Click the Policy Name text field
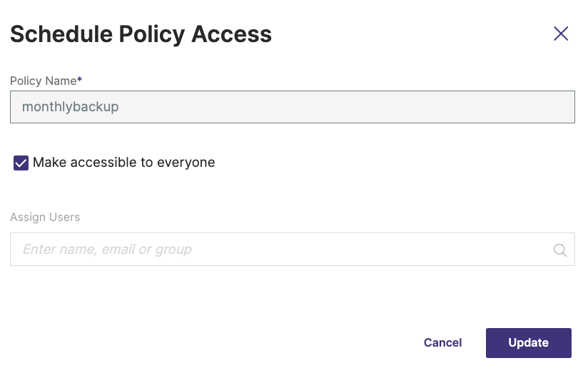Image resolution: width=588 pixels, height=378 pixels. tap(292, 107)
